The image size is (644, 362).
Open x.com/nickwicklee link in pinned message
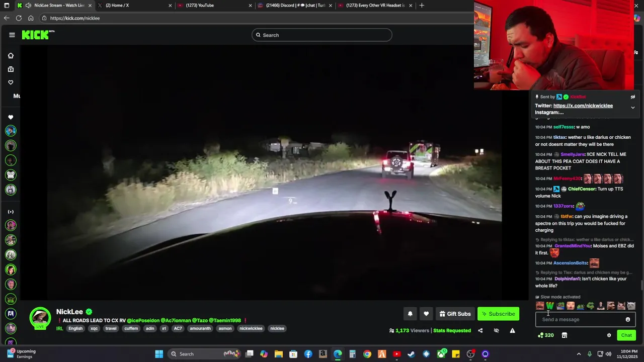tap(583, 106)
